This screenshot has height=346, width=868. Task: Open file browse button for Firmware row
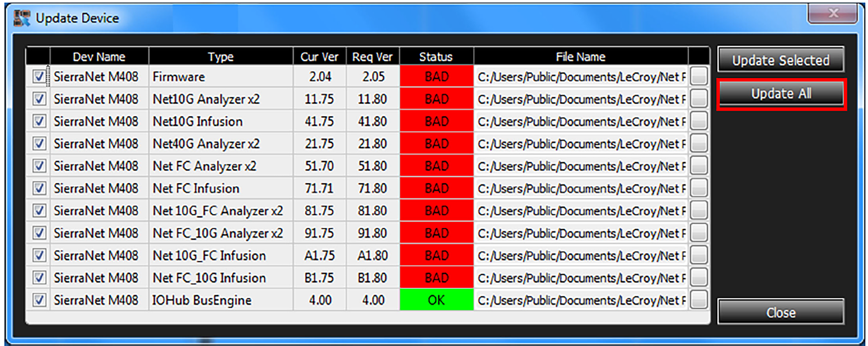point(699,76)
